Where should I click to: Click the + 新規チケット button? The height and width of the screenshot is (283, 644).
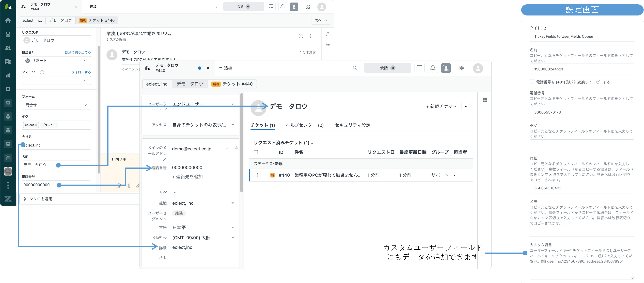[441, 106]
